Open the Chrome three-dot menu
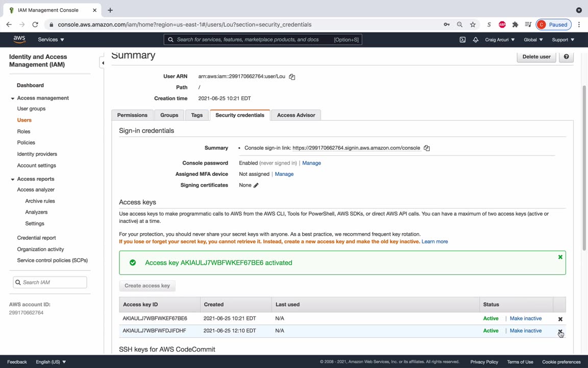 tap(579, 25)
